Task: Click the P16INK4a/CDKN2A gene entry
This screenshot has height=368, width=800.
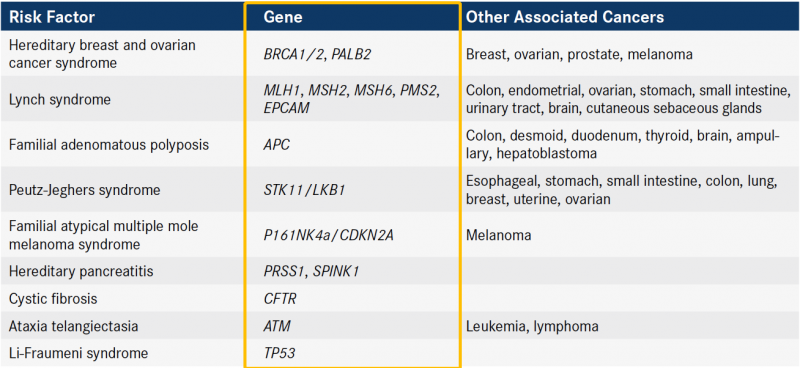Action: [329, 235]
